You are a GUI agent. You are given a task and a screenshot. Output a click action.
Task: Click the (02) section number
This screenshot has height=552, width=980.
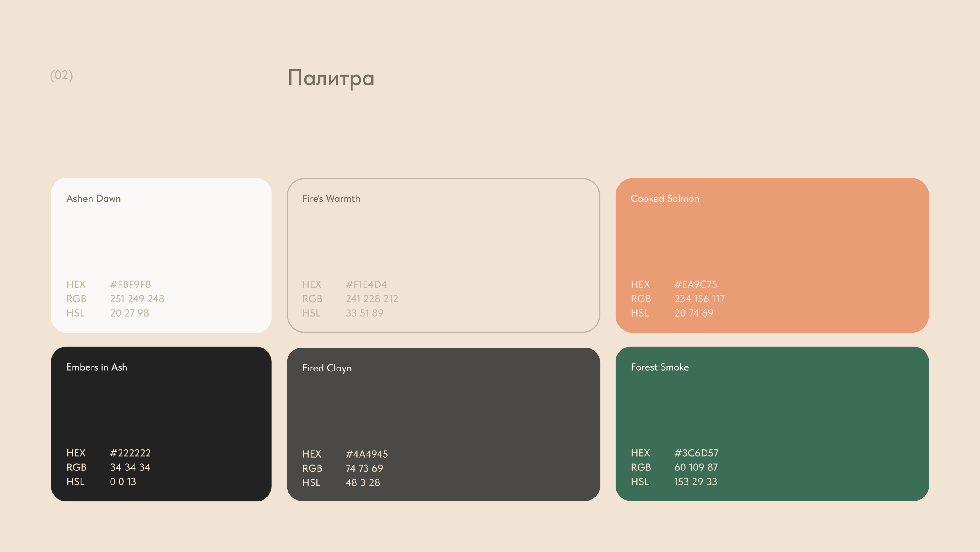[x=61, y=75]
